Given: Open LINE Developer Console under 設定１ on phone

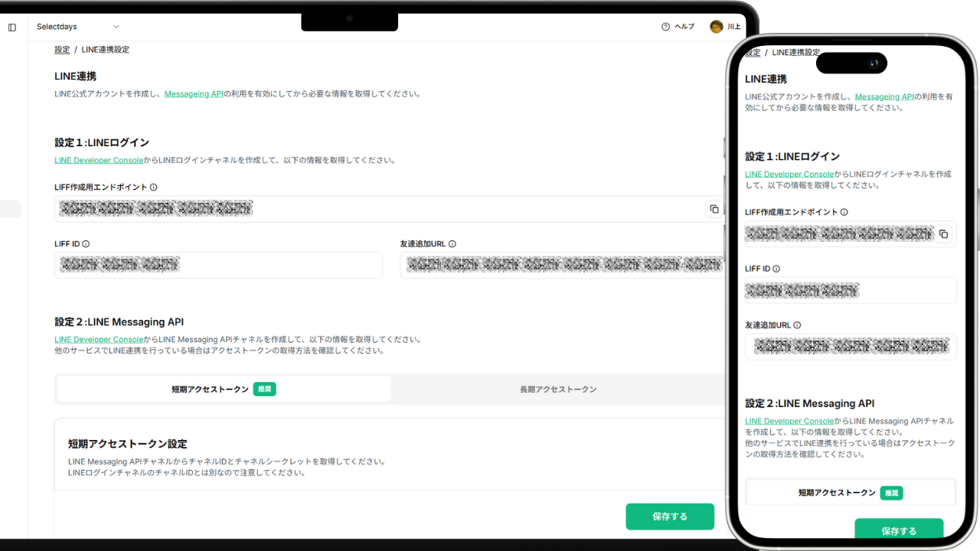Looking at the screenshot, I should click(789, 174).
